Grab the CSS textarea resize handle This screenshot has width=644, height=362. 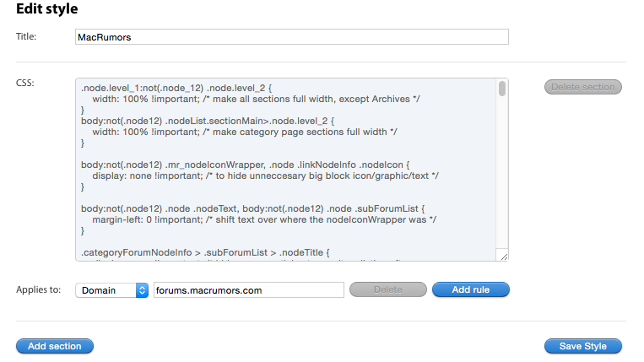pos(504,257)
